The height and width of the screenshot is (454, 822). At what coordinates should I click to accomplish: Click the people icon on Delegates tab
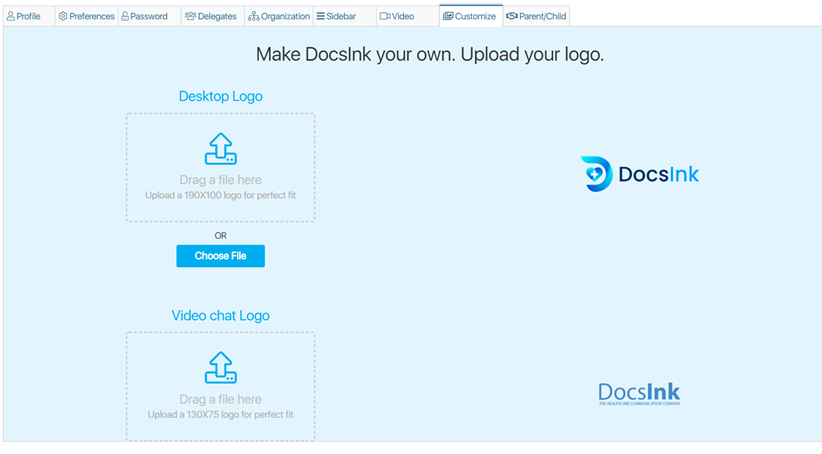tap(190, 17)
